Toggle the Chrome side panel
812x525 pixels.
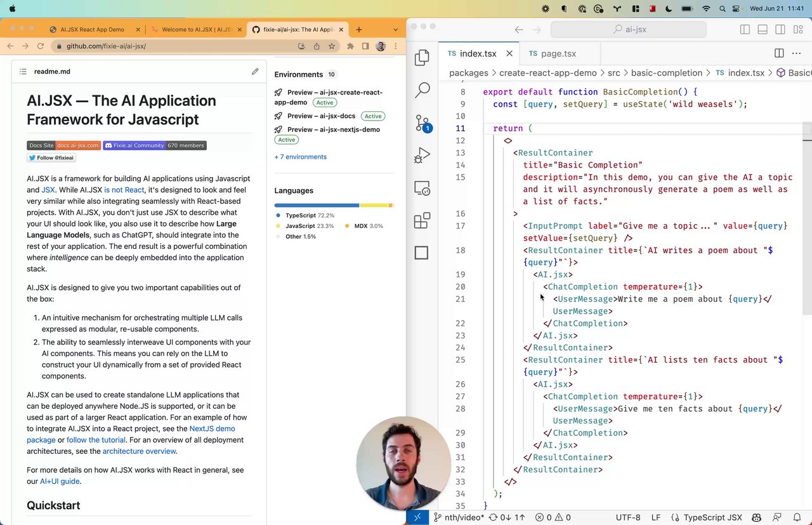tap(365, 46)
